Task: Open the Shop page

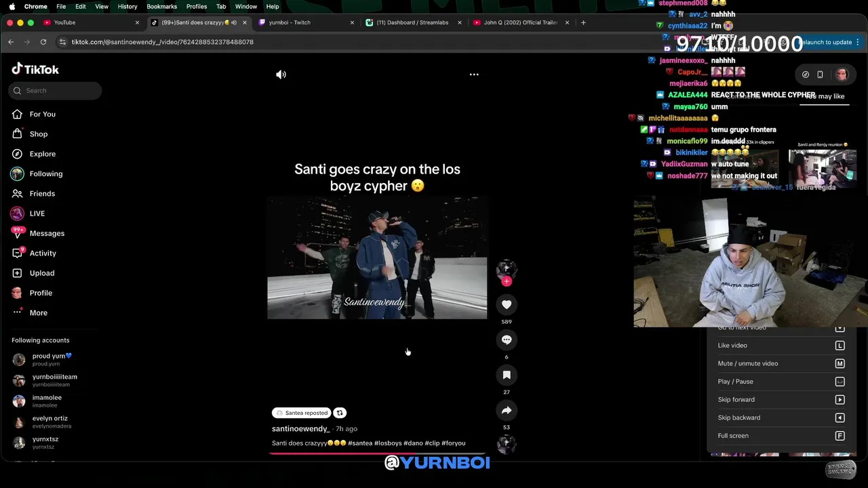Action: click(x=30, y=134)
